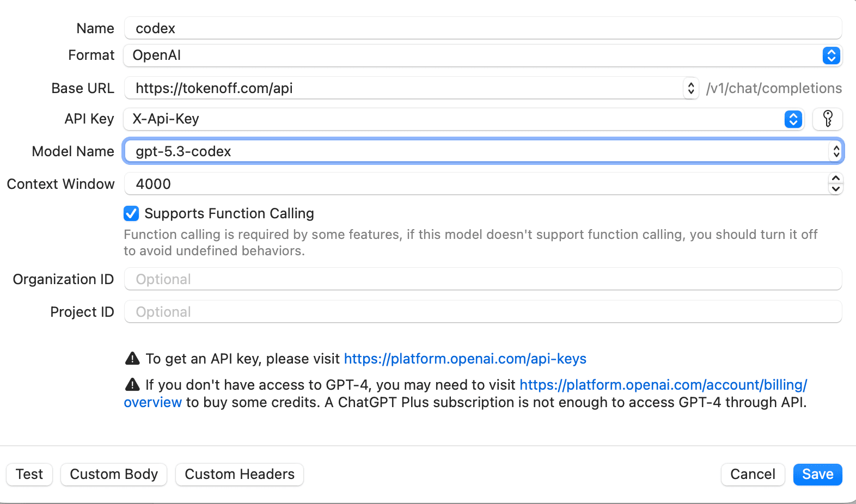Screen dimensions: 856x504
Task: Cancel the model configuration dialog
Action: click(x=753, y=474)
